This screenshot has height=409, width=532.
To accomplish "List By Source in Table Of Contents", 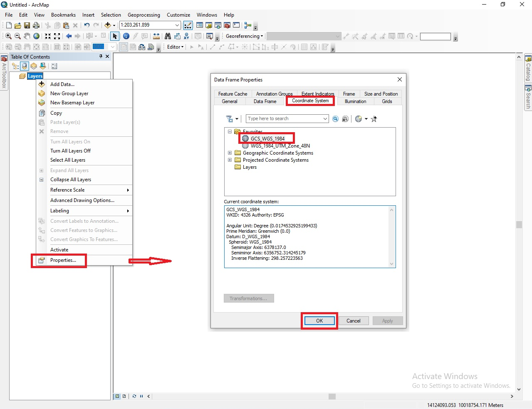I will coord(25,66).
